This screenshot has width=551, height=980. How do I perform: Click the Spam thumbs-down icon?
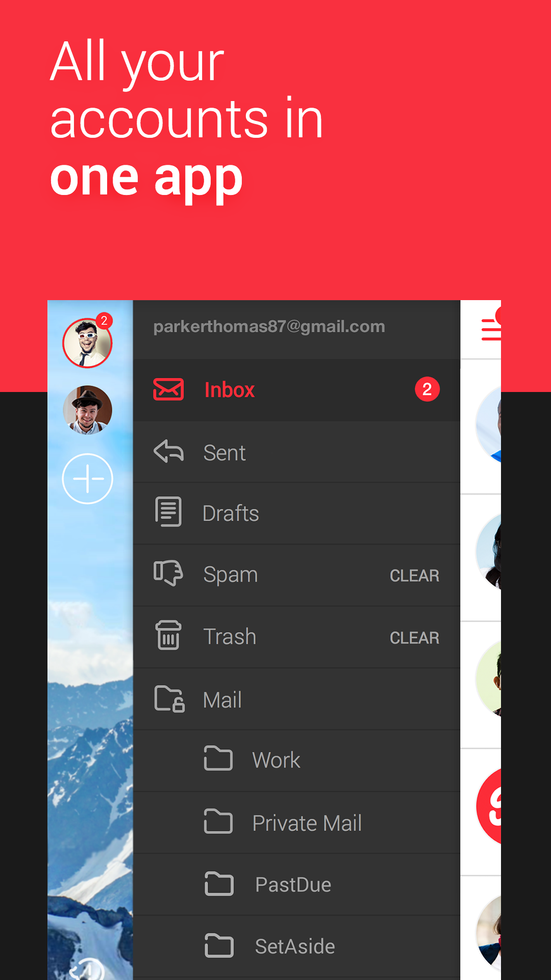pos(168,573)
